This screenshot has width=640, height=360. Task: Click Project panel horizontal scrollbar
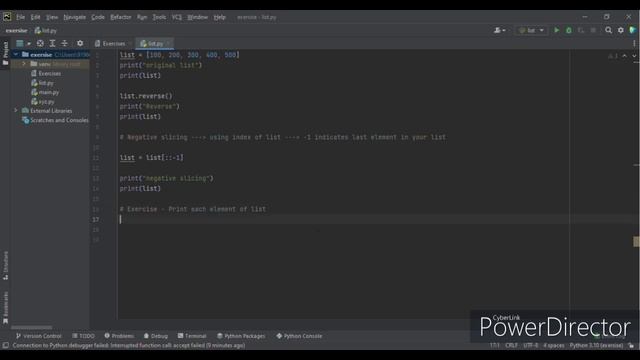[31, 327]
